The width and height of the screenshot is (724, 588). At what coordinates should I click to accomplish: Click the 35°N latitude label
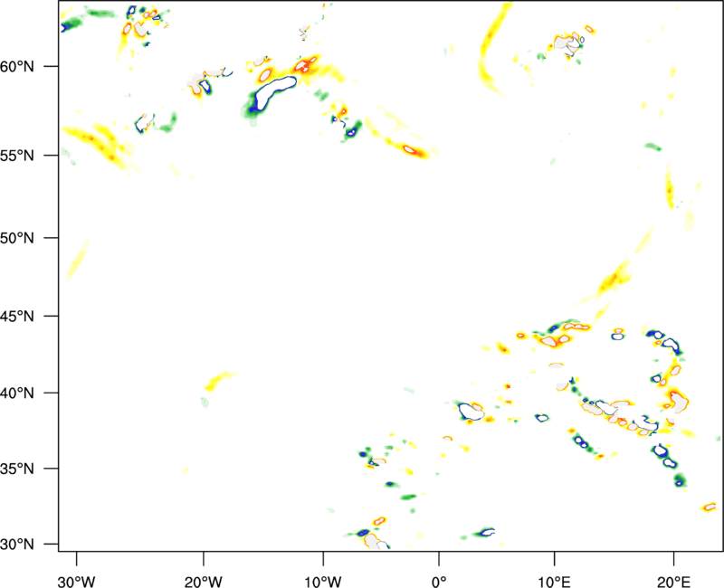pyautogui.click(x=17, y=469)
